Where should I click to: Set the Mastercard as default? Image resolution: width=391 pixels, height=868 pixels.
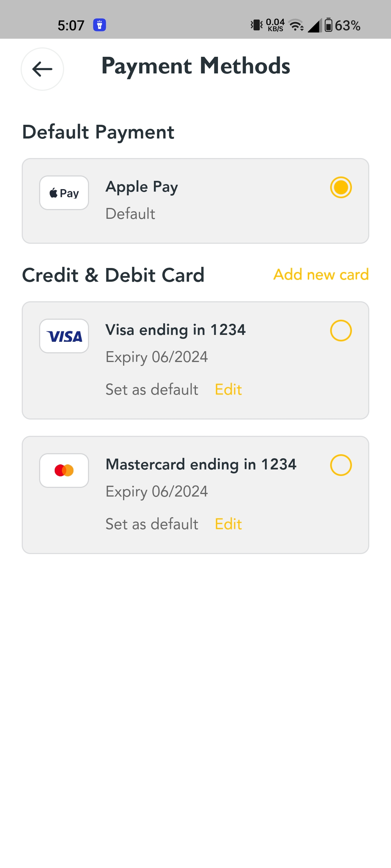(152, 524)
